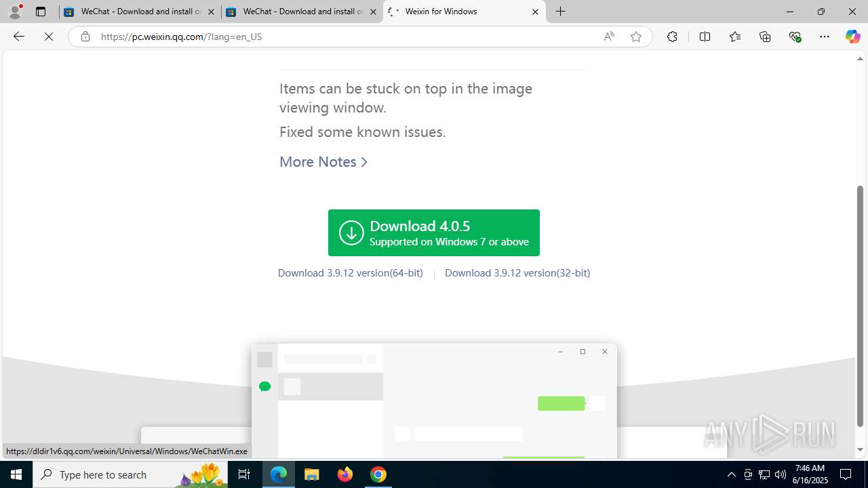Viewport: 868px width, 488px height.
Task: Open the Collections icon
Action: point(765,37)
